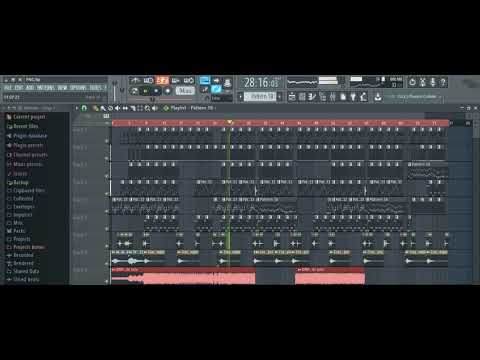
Task: Expand Plugin presets folder in browser
Action: (25, 146)
